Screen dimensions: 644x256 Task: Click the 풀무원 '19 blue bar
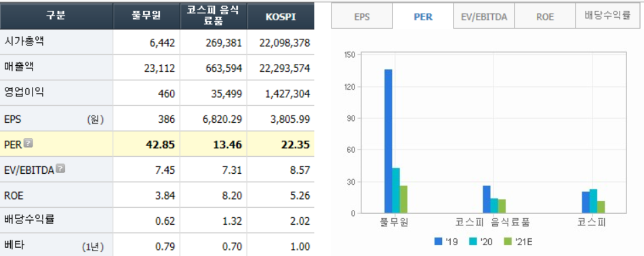coord(388,141)
